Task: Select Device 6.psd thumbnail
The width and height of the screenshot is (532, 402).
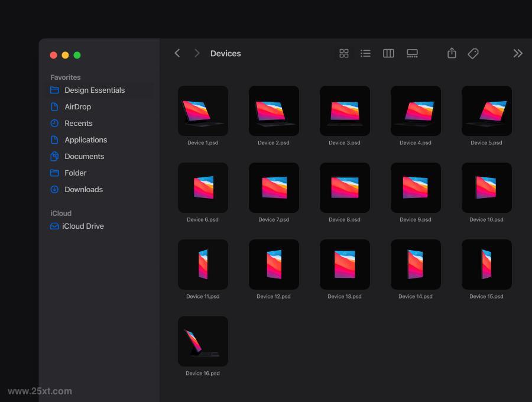Action: pos(203,187)
